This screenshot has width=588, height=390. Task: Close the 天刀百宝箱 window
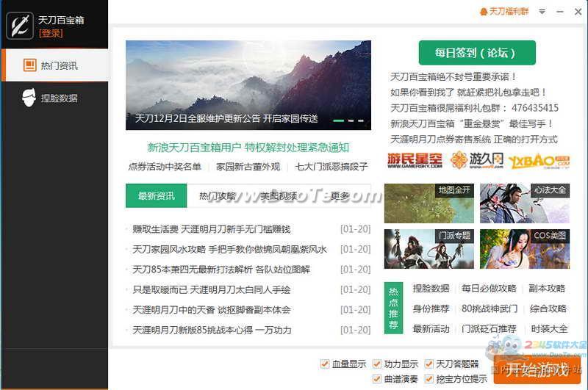(578, 12)
